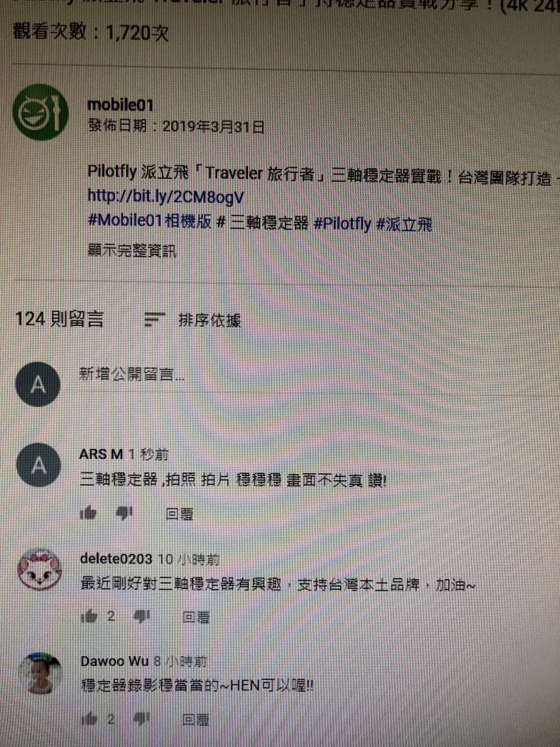Dislike the ARS M comment
Viewport: 560px width, 747px height.
tap(124, 513)
